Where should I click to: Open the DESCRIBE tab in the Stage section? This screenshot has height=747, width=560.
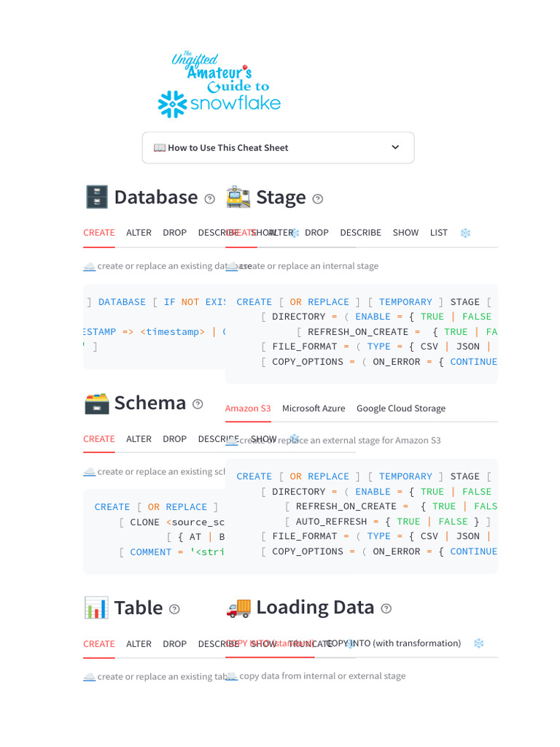tap(360, 233)
